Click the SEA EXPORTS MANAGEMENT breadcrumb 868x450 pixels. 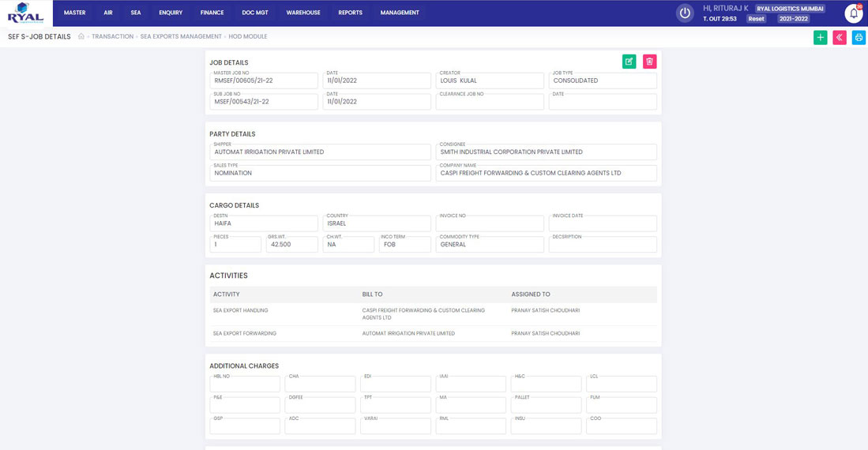[180, 36]
